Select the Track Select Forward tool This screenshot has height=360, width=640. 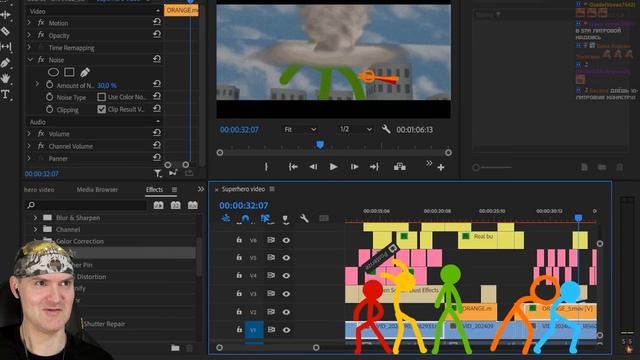5,15
